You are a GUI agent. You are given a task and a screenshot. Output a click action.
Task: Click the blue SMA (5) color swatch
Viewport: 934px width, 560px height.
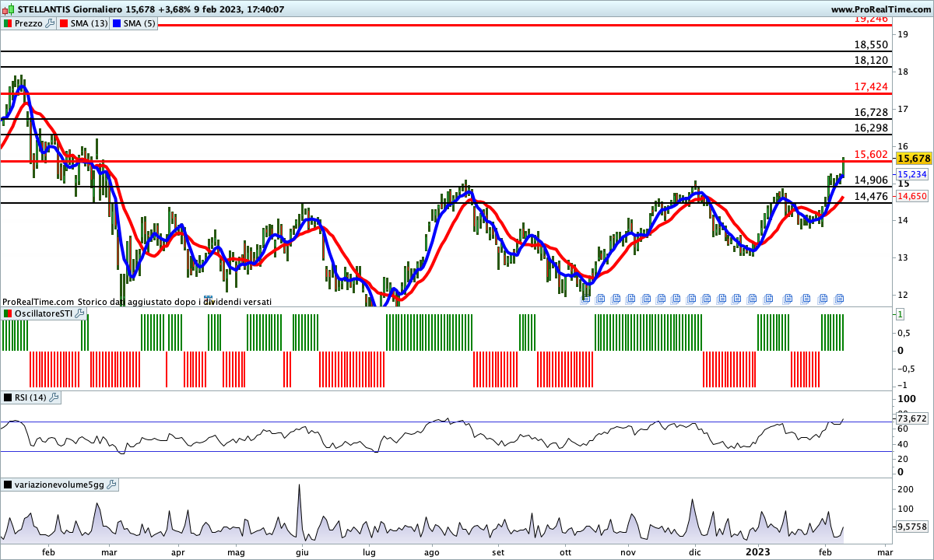tap(117, 23)
